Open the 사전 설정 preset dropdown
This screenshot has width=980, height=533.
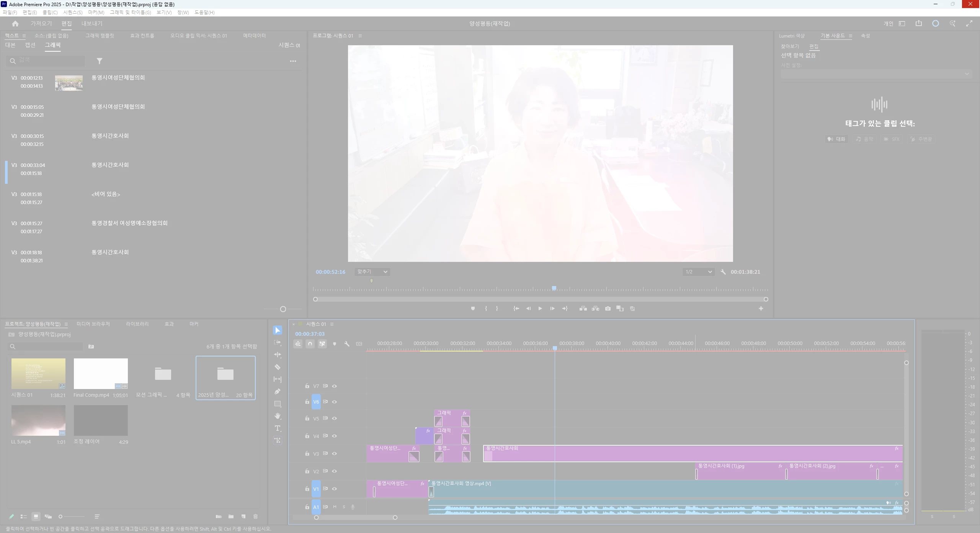pyautogui.click(x=876, y=74)
